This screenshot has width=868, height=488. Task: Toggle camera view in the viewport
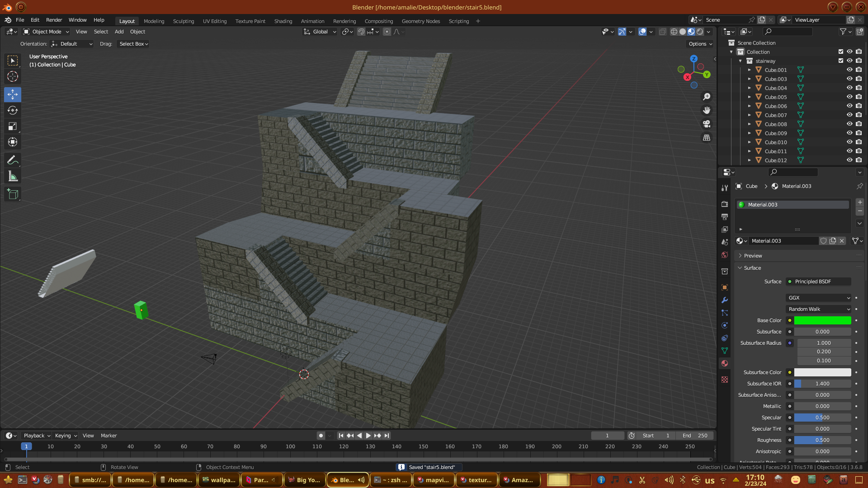pos(707,124)
